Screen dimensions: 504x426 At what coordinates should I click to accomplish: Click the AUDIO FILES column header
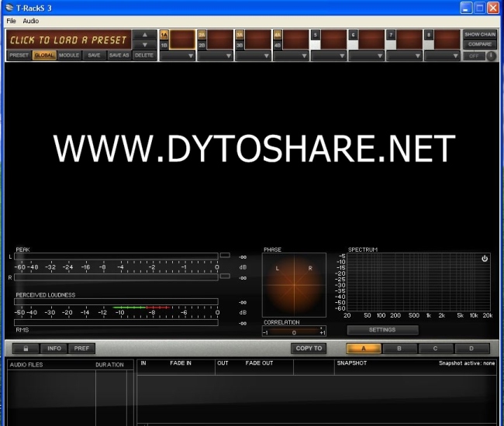26,365
